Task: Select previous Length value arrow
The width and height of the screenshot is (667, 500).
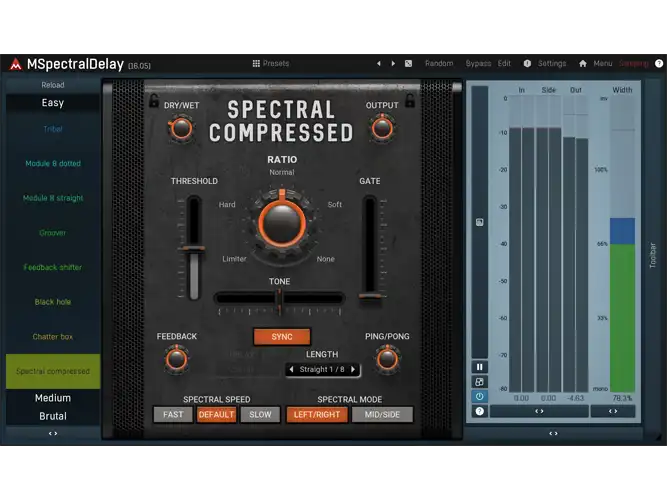Action: coord(291,369)
